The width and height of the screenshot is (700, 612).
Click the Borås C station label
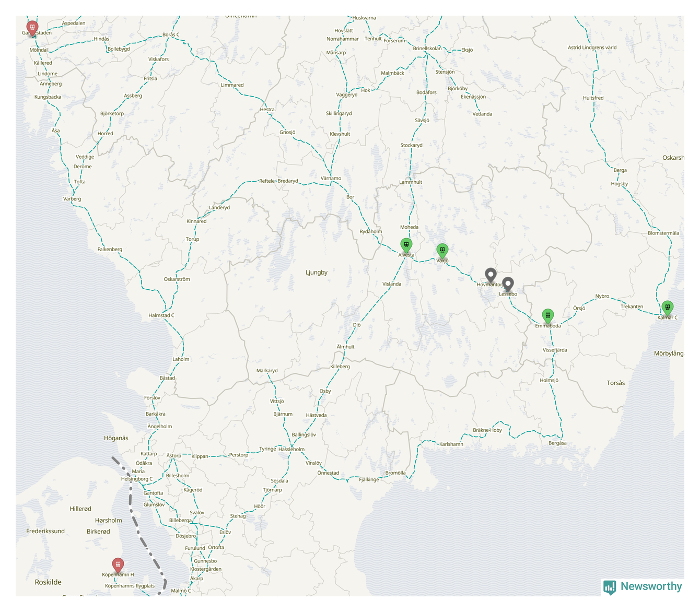(171, 35)
